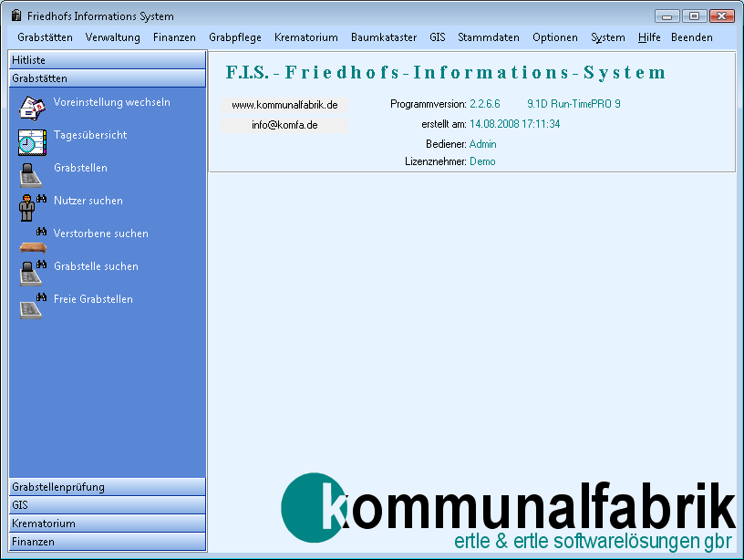744x560 pixels.
Task: Click the Voreinstellung wechseln envelope icon
Action: click(x=32, y=109)
